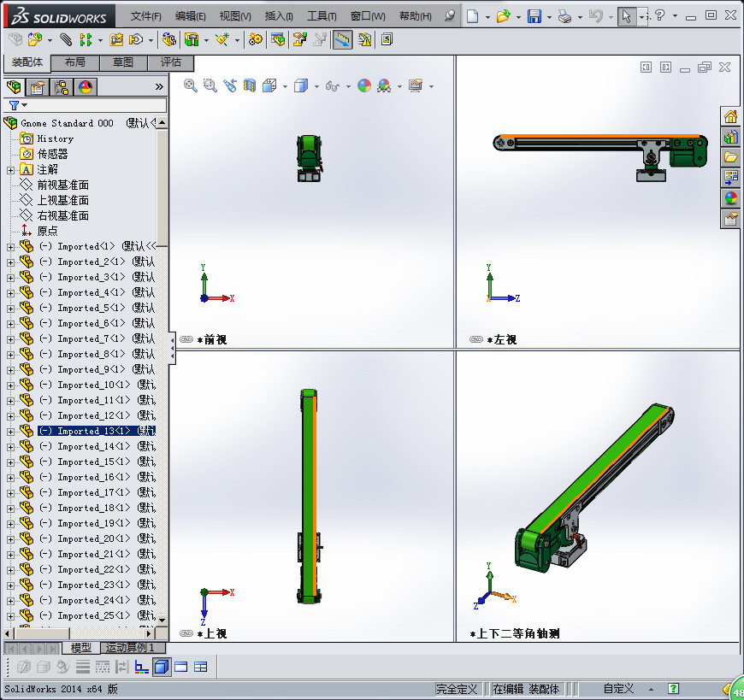This screenshot has width=744, height=700.
Task: Click the Apply Scene colored ball icon
Action: coord(365,85)
